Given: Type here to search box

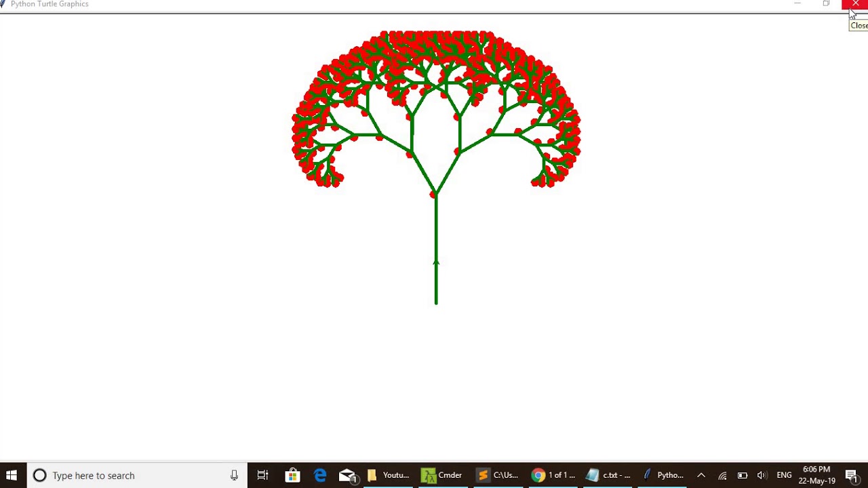Looking at the screenshot, I should [x=137, y=475].
